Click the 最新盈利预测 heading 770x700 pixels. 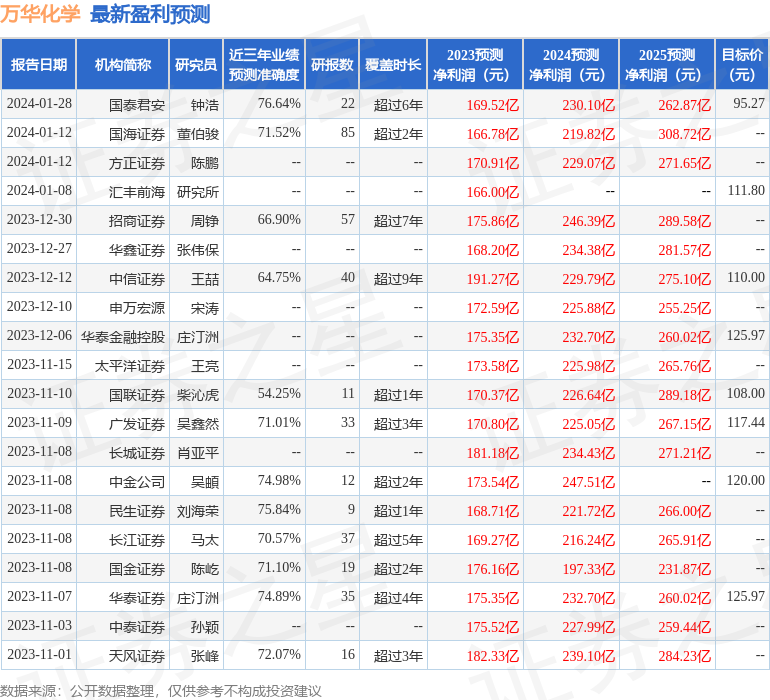pos(150,14)
